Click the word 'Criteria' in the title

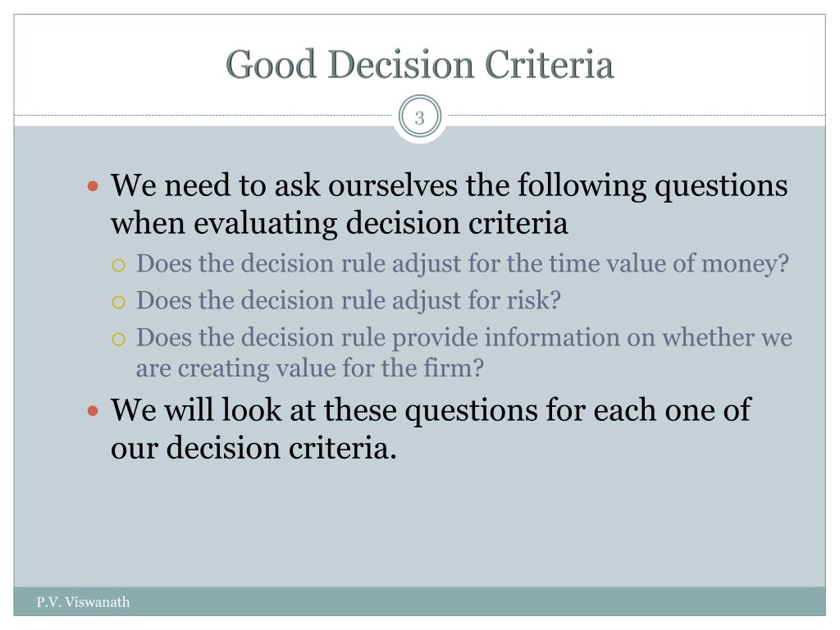(549, 64)
